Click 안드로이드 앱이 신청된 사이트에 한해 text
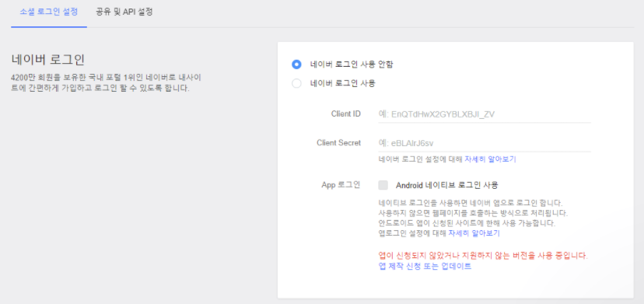This screenshot has width=644, height=304. coord(467,223)
